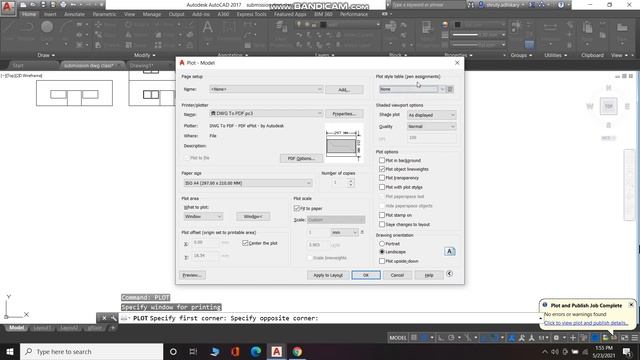This screenshot has width=640, height=360.
Task: Click the Add... page setup button
Action: point(344,89)
